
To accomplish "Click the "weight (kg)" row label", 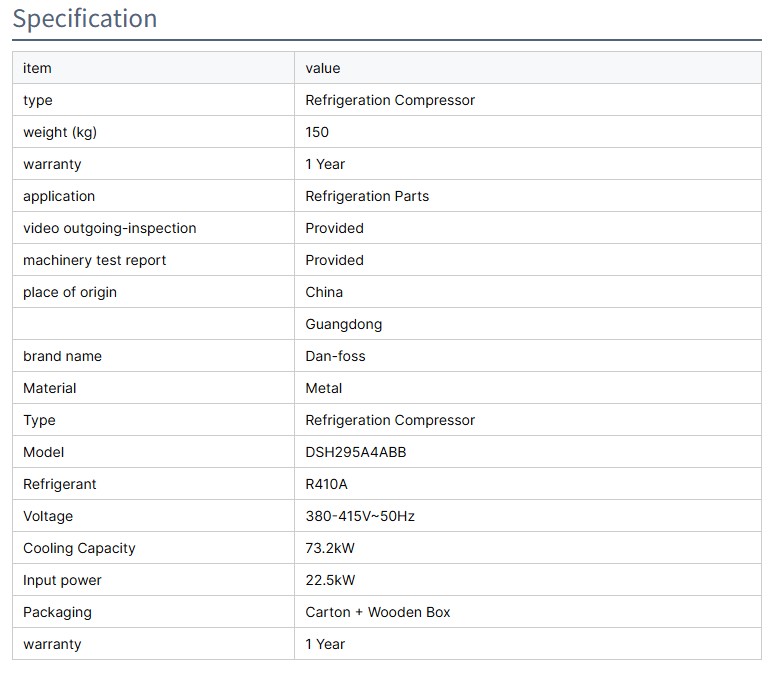I will [60, 132].
